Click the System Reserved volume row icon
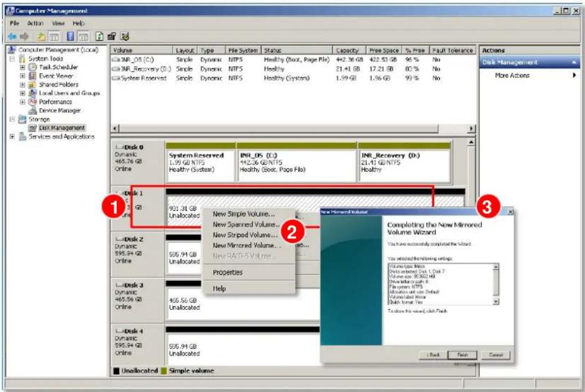The image size is (585, 392). coord(116,78)
